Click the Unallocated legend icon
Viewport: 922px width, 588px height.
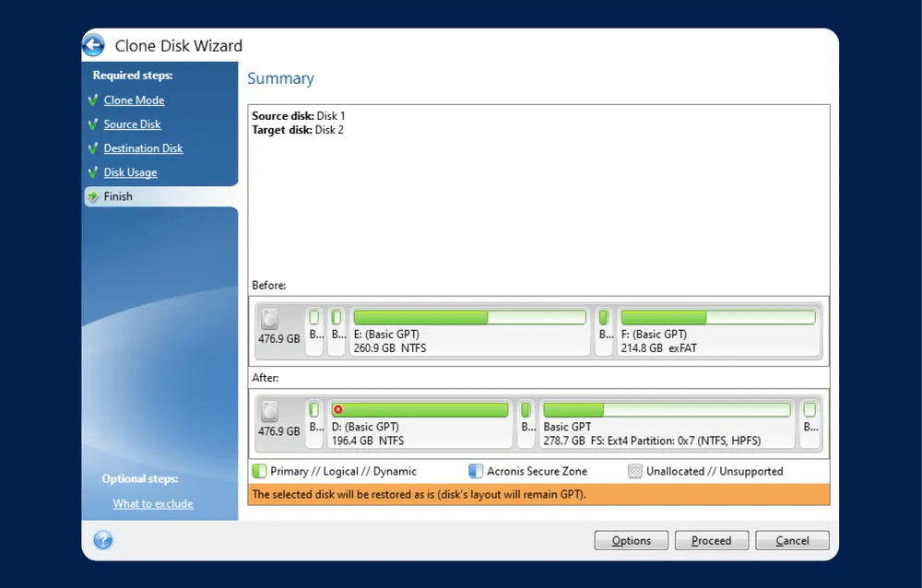634,471
